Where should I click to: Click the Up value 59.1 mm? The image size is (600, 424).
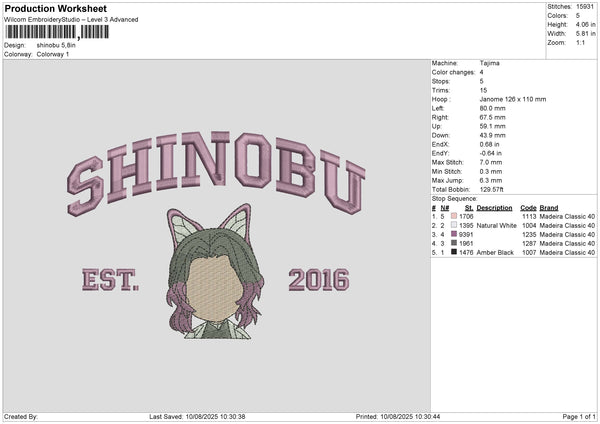492,126
